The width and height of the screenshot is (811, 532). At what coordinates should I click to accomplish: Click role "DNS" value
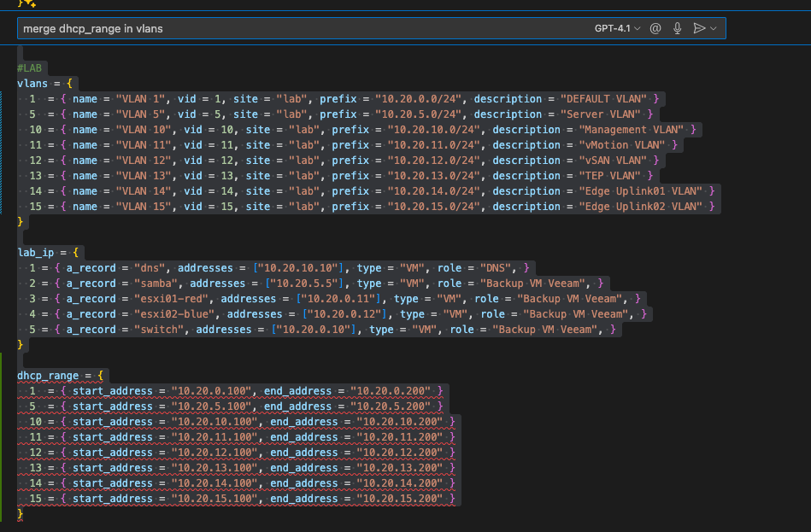[x=496, y=268]
